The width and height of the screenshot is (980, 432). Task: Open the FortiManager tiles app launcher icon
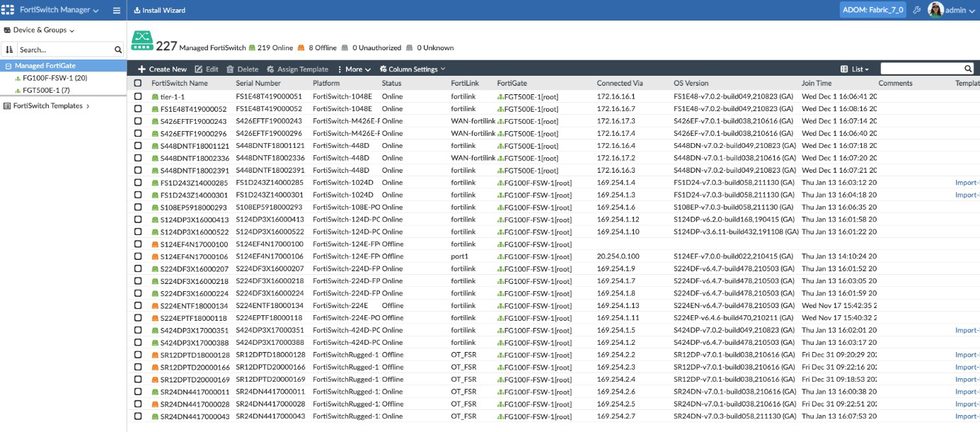pyautogui.click(x=8, y=10)
